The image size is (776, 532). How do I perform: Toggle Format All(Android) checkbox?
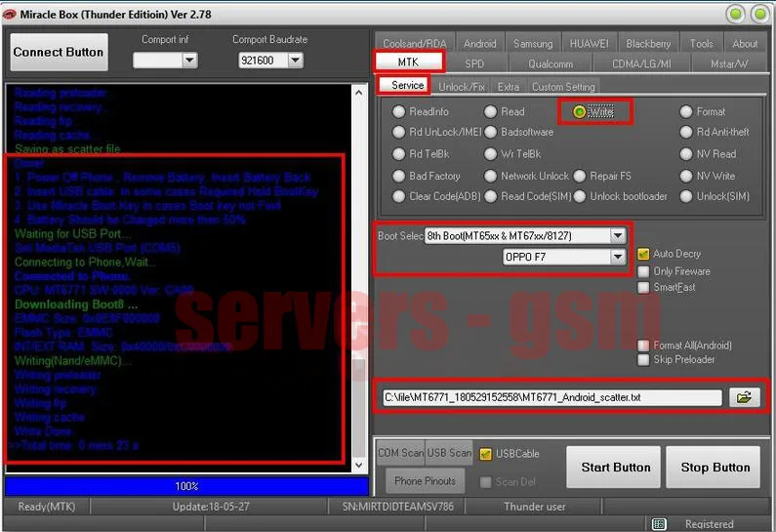tap(643, 346)
